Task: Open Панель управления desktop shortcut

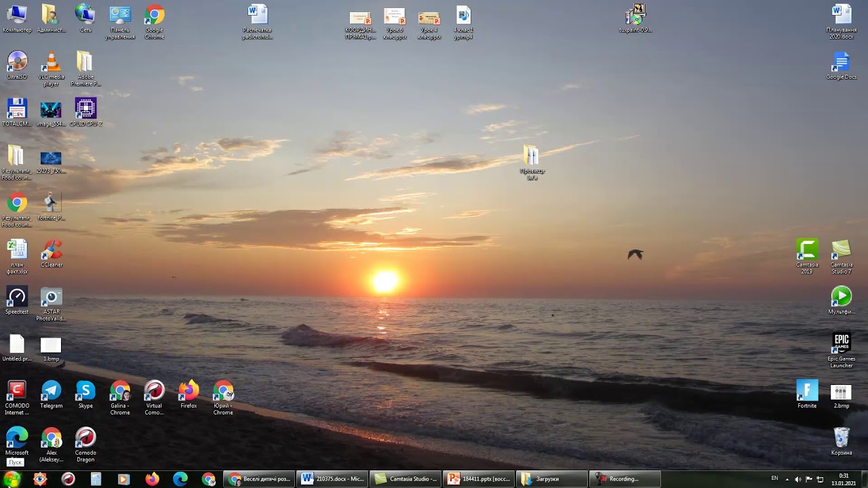Action: click(120, 22)
